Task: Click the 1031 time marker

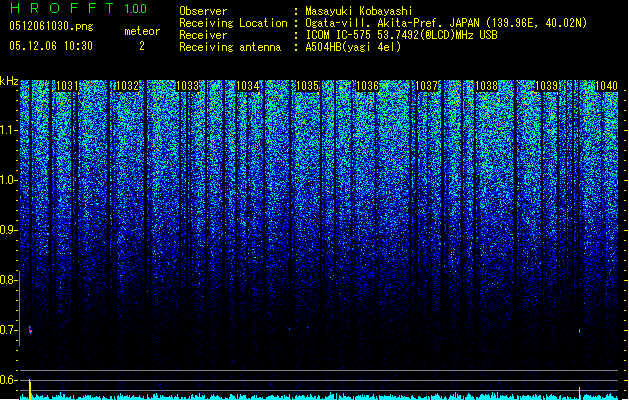Action: tap(67, 86)
